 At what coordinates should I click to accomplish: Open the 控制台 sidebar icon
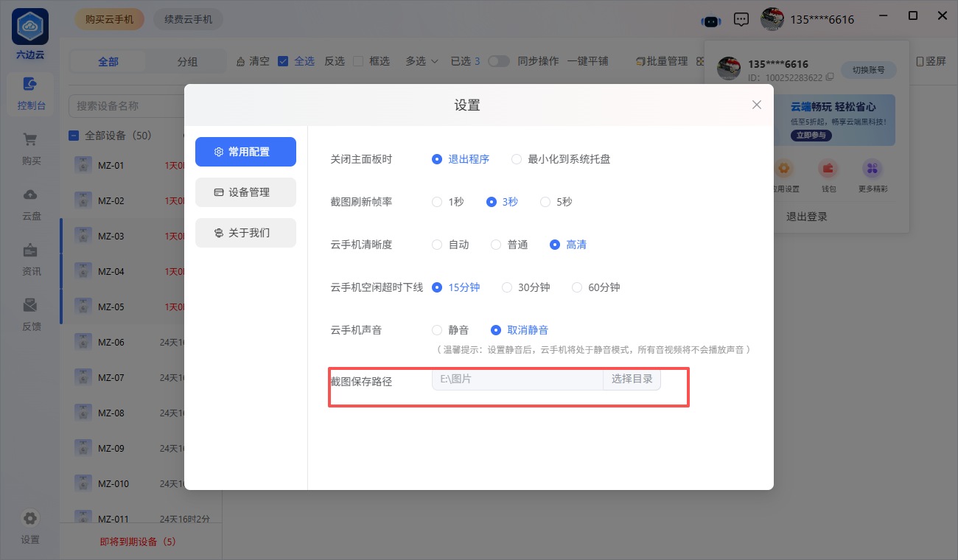click(x=31, y=86)
